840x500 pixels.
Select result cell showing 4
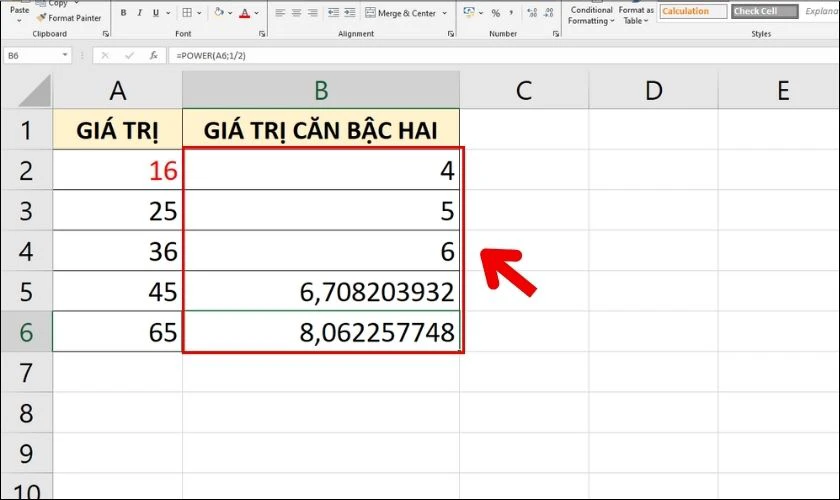click(321, 170)
